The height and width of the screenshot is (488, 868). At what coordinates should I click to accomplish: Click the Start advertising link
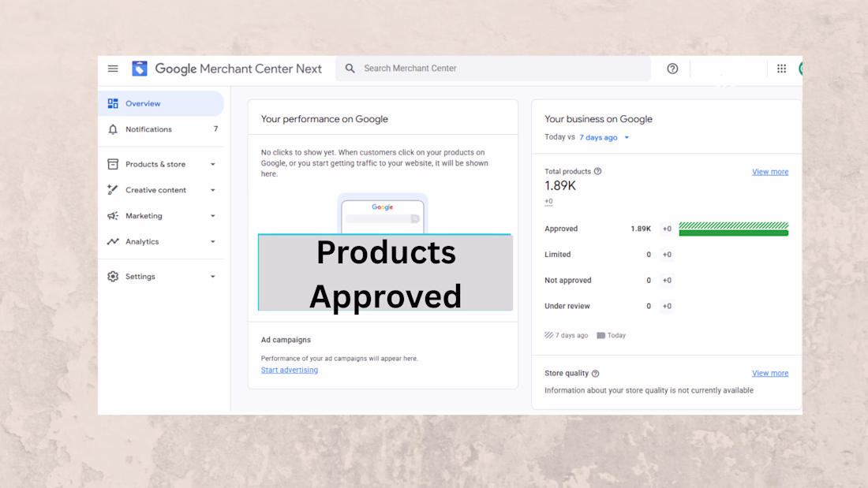coord(290,371)
